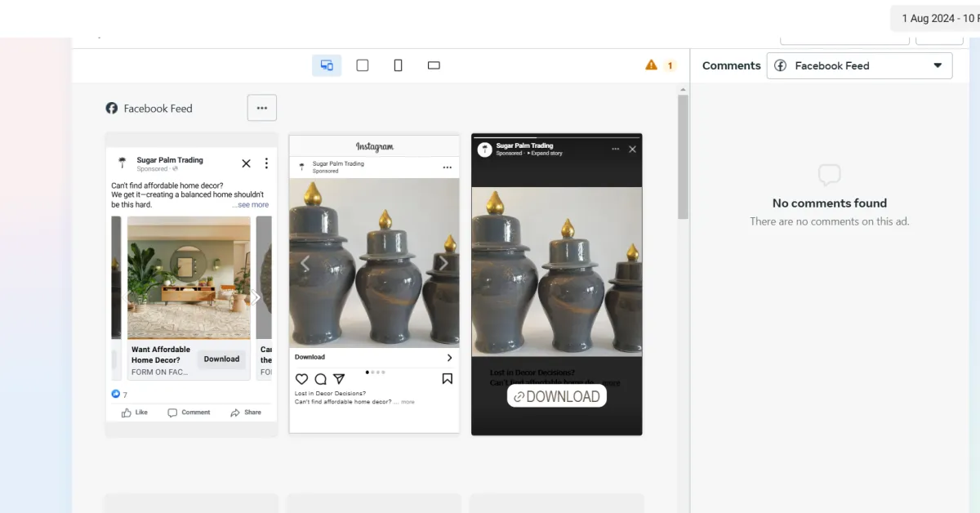Click the Instagram comment bubble icon
The height and width of the screenshot is (513, 980).
pyautogui.click(x=320, y=379)
